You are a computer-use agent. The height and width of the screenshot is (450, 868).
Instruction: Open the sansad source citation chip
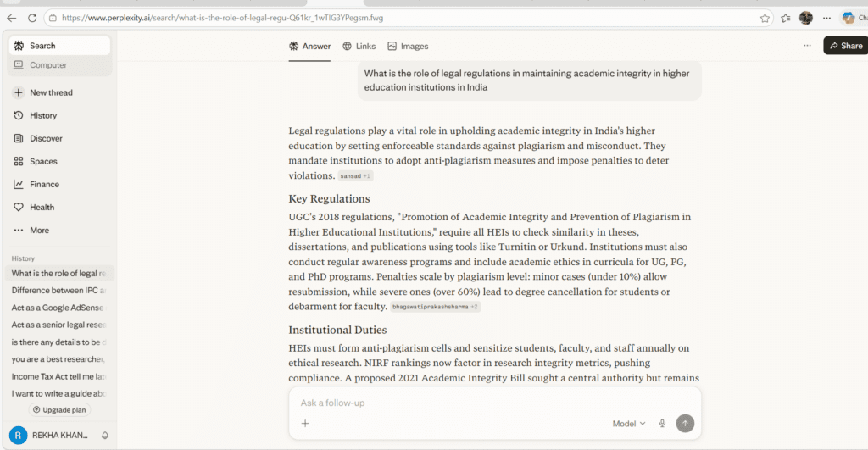pyautogui.click(x=355, y=176)
